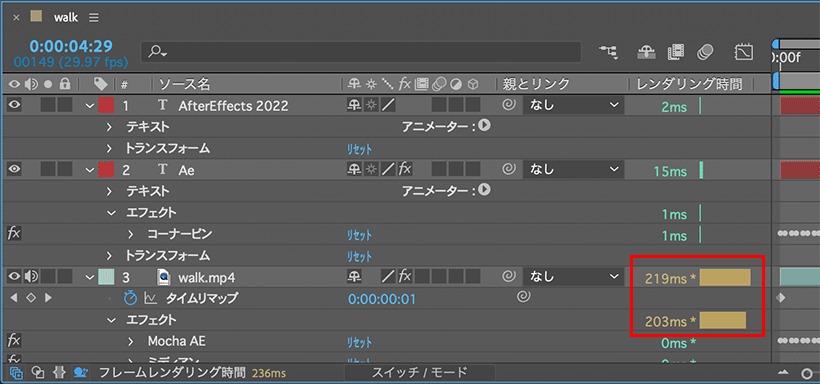Open parent dropdown for AfterEffects 2022 layer
The width and height of the screenshot is (820, 384).
(574, 105)
